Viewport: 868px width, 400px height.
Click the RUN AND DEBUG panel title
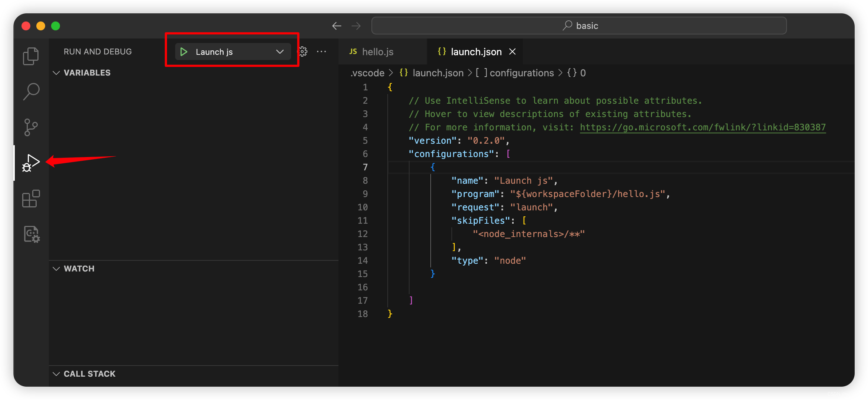click(x=98, y=51)
